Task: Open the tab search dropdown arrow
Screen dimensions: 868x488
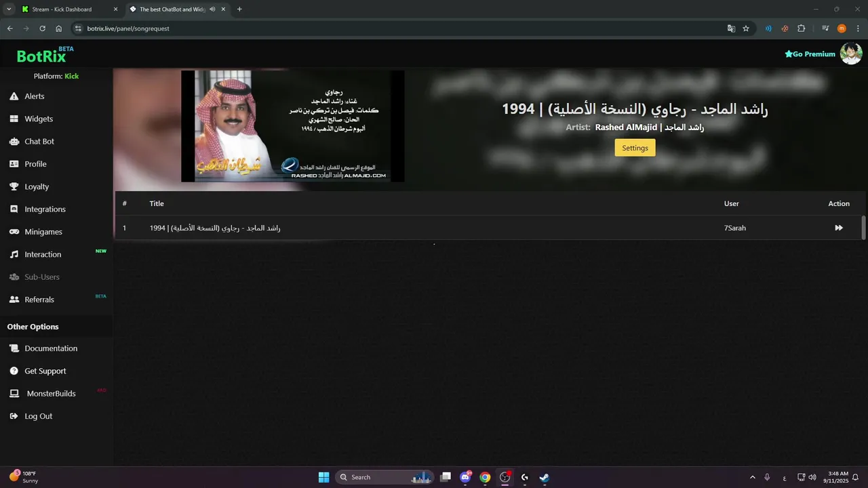Action: (x=9, y=9)
